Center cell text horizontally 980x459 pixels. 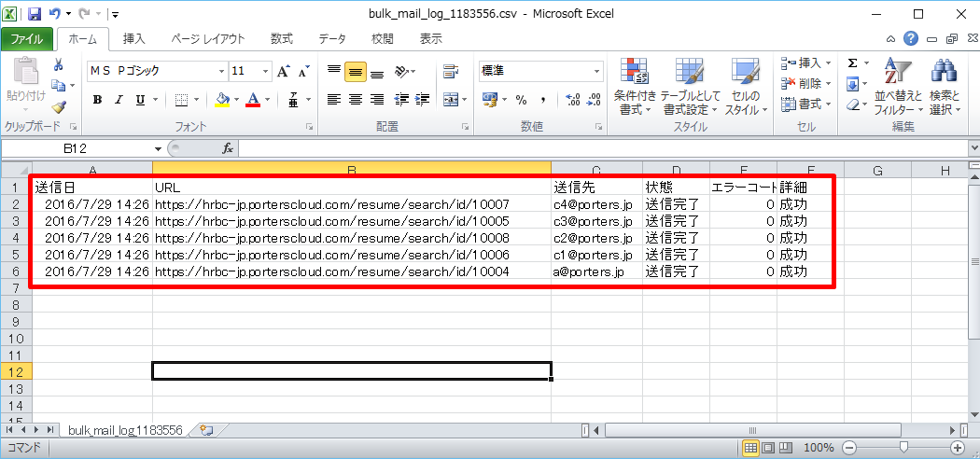[356, 99]
